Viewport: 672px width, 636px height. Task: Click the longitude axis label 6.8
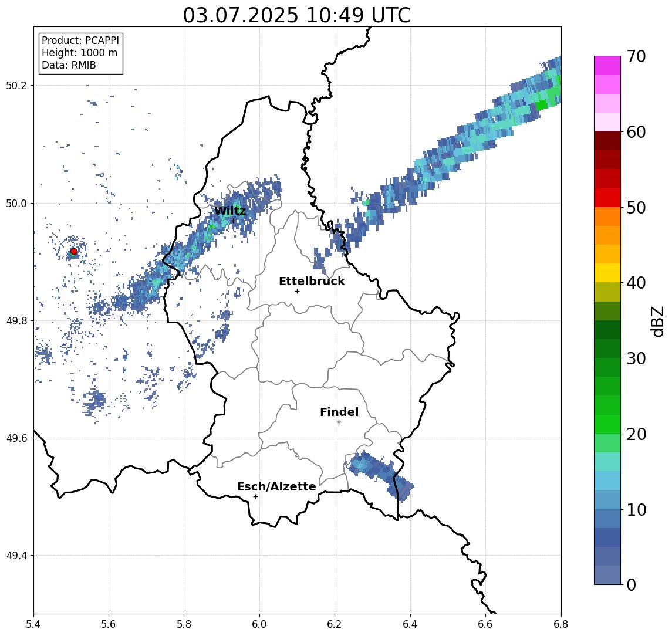tap(561, 624)
